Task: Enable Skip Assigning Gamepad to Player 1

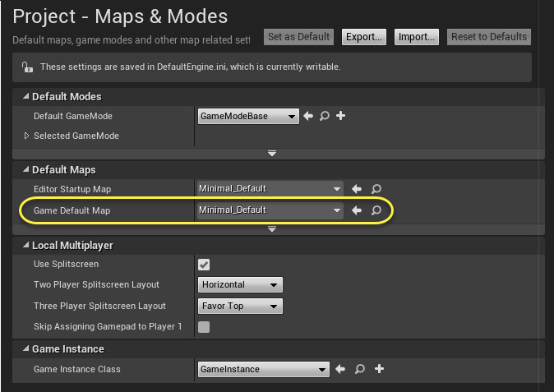Action: (x=204, y=327)
